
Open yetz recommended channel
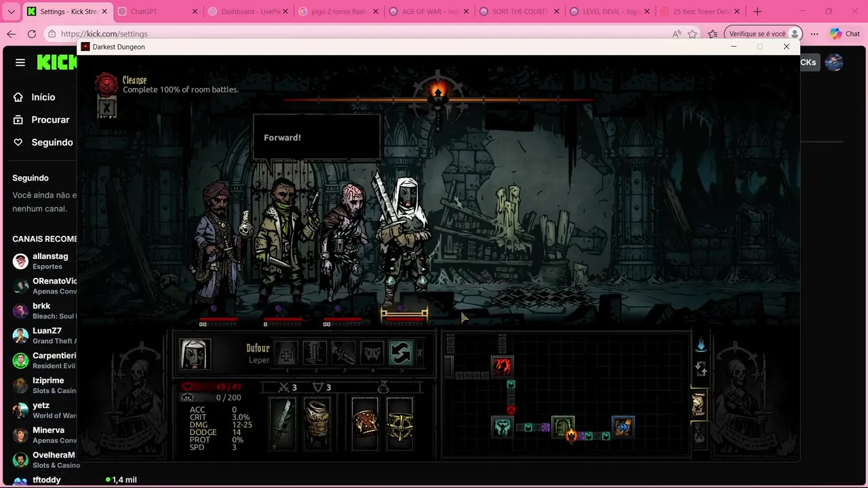42,410
